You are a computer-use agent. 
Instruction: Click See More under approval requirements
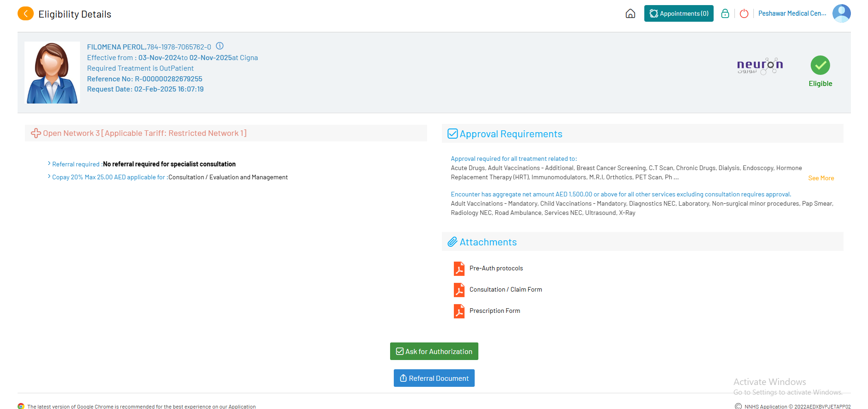pos(821,178)
